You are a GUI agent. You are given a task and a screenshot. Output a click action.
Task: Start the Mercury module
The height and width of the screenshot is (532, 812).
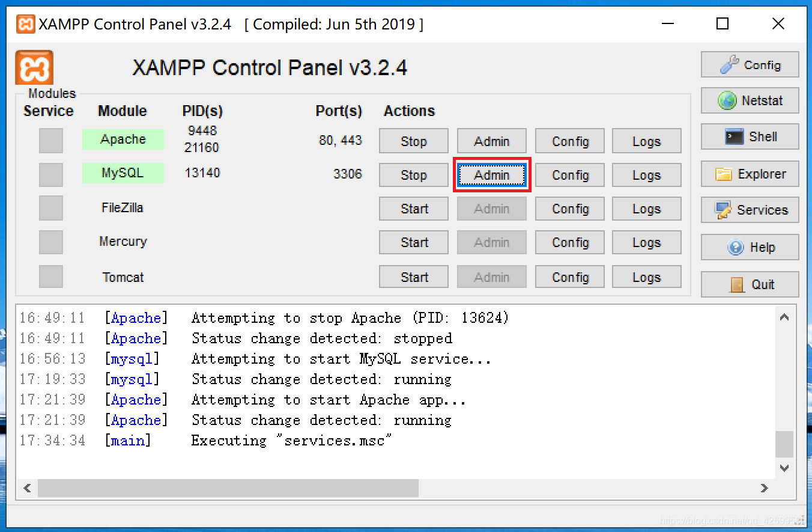click(414, 242)
